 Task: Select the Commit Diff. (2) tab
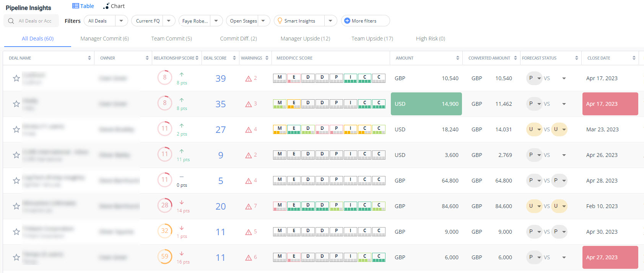click(238, 39)
